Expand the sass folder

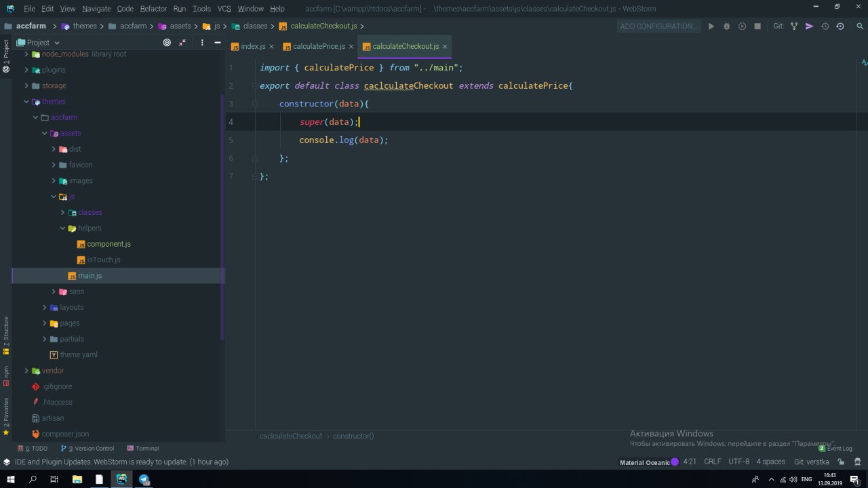pos(54,291)
